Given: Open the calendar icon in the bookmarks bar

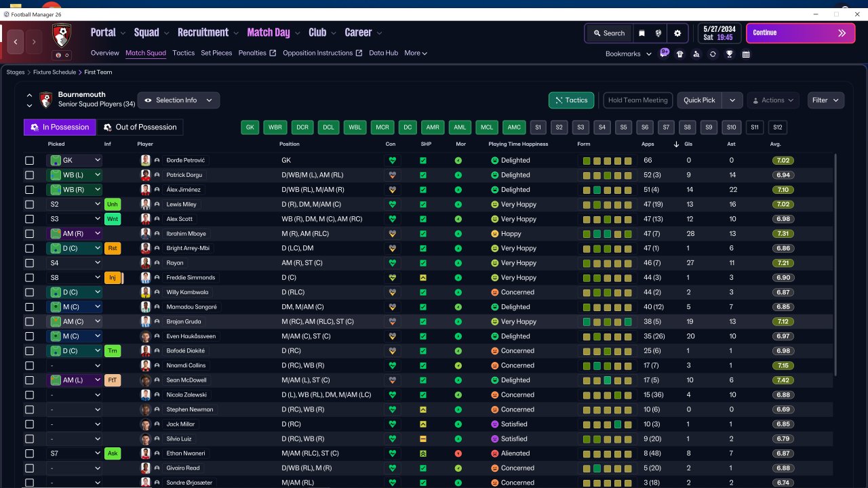Looking at the screenshot, I should pyautogui.click(x=746, y=54).
